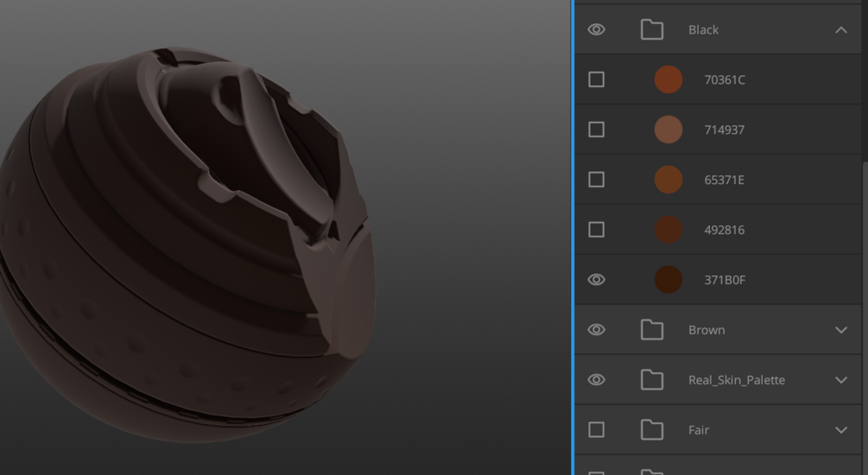This screenshot has width=868, height=475.
Task: Pick the 714937 color swatch
Action: (x=668, y=130)
